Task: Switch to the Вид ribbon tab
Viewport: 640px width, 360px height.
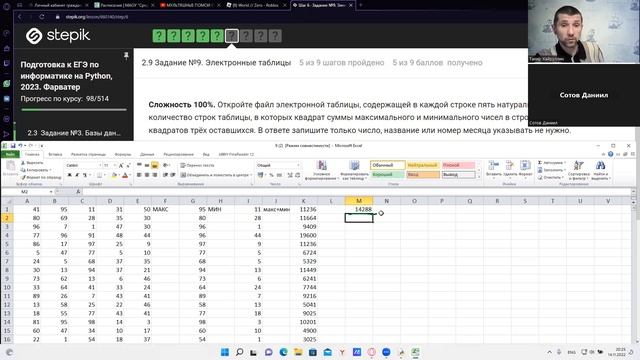Action: (x=206, y=154)
